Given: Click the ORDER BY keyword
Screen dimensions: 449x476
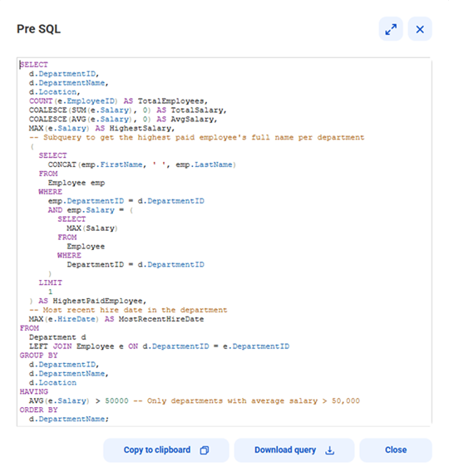Looking at the screenshot, I should click(38, 410).
